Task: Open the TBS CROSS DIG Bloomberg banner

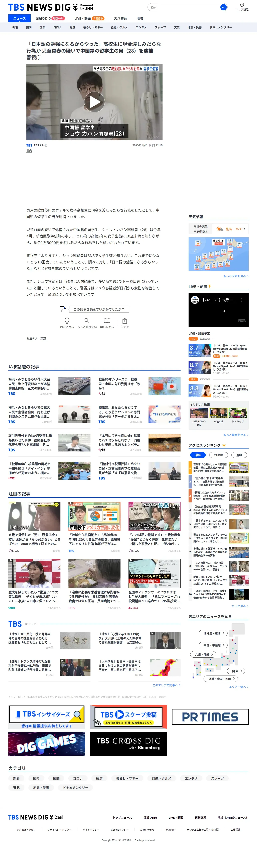Action: pyautogui.click(x=128, y=744)
